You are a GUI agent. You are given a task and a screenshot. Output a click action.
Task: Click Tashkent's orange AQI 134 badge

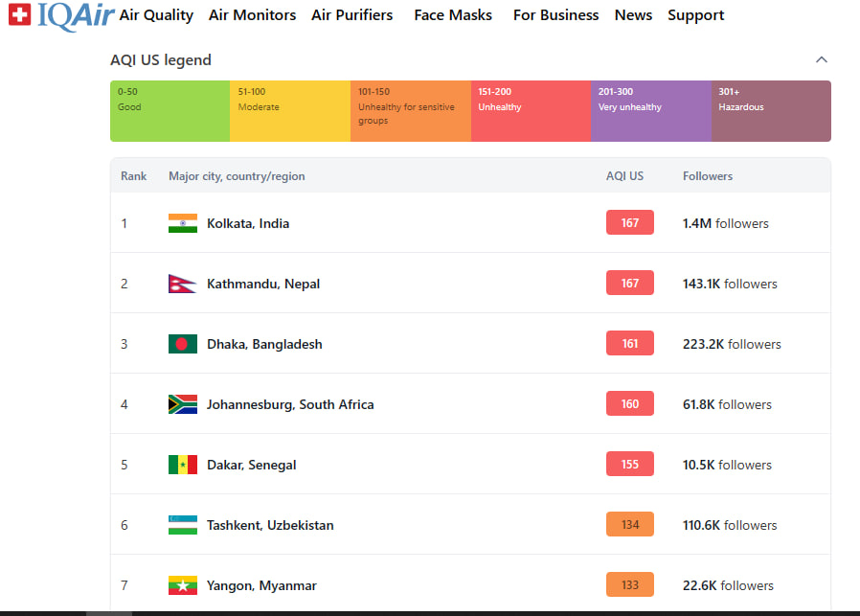point(629,525)
